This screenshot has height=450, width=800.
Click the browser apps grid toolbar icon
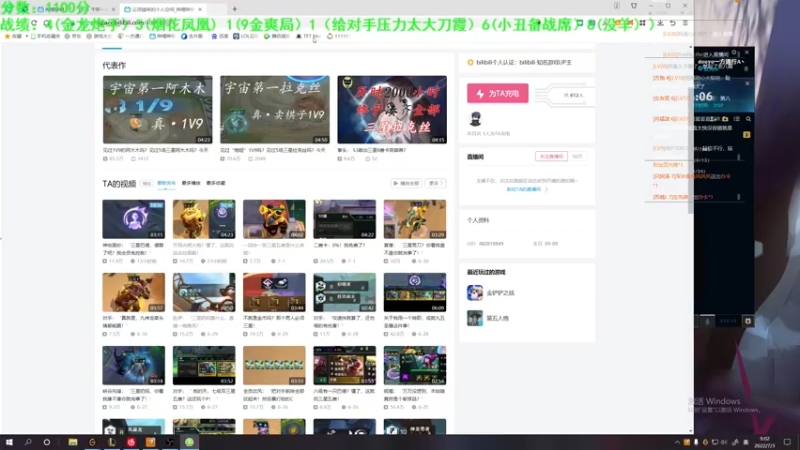pos(642,23)
